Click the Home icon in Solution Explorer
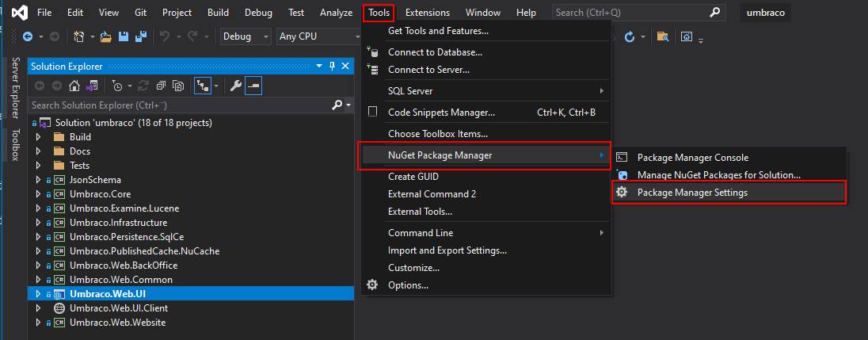 [74, 86]
